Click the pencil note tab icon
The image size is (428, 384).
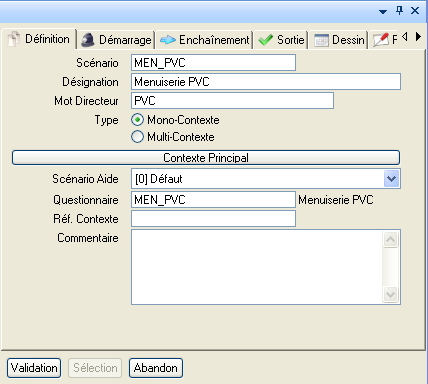point(381,40)
